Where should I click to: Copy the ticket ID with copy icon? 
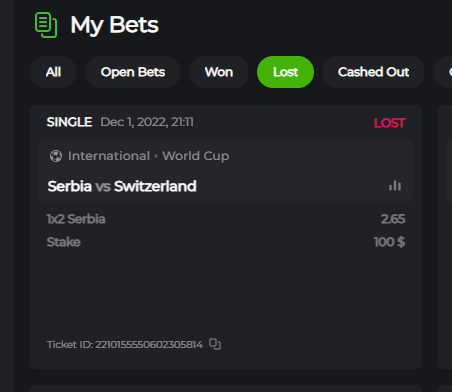(215, 344)
